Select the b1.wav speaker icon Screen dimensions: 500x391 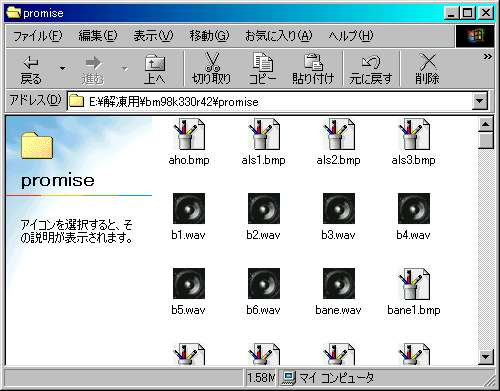(189, 209)
